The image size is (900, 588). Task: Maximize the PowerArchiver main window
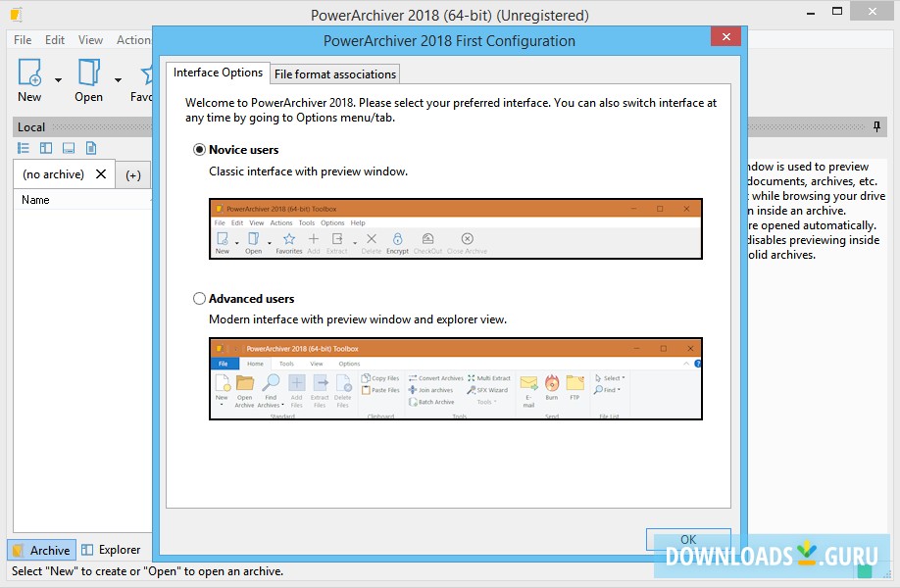(x=837, y=11)
